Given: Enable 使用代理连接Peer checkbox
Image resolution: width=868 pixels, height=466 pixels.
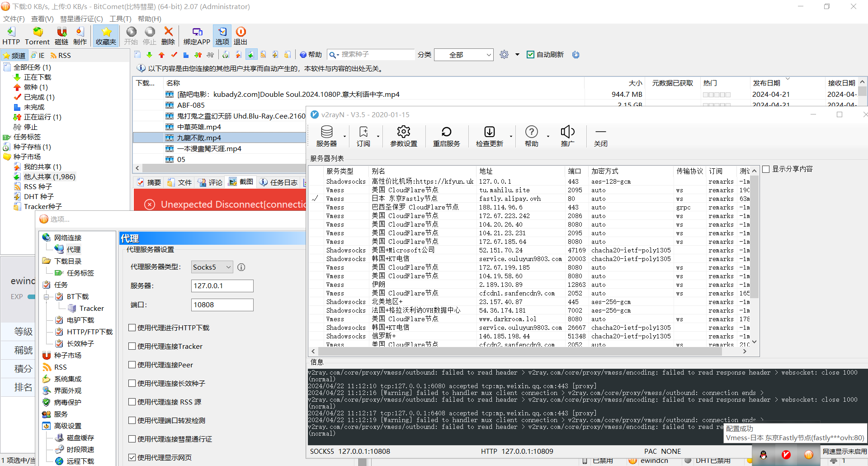Looking at the screenshot, I should pyautogui.click(x=132, y=365).
